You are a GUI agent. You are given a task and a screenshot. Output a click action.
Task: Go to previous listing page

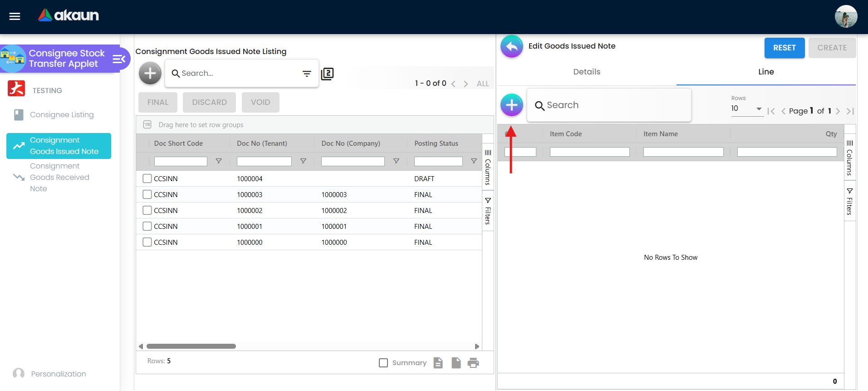[x=453, y=84]
